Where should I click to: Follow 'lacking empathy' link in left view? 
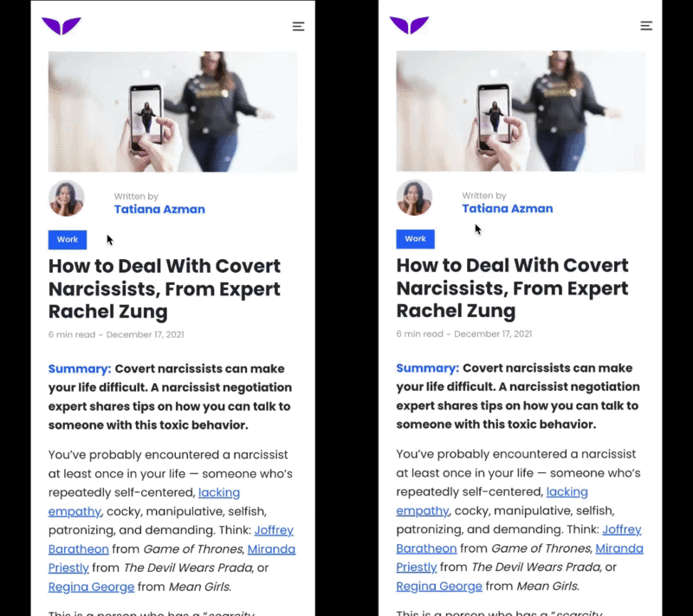click(219, 492)
